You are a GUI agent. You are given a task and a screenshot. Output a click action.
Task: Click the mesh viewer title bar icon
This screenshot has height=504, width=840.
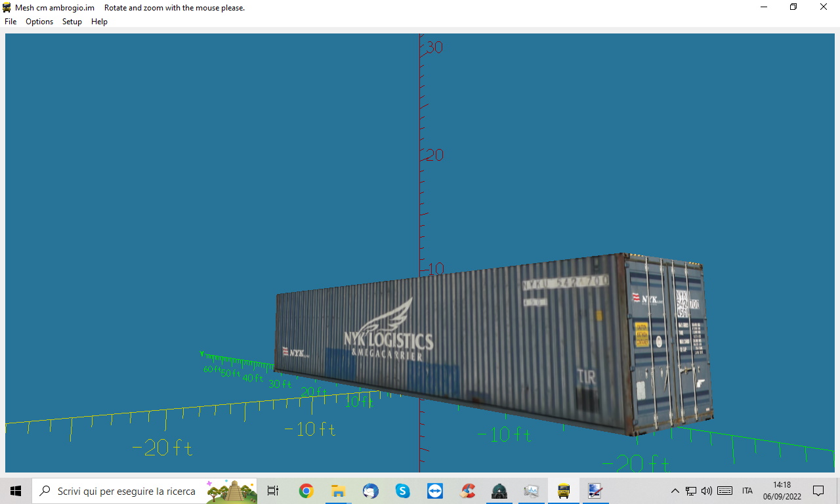click(7, 7)
